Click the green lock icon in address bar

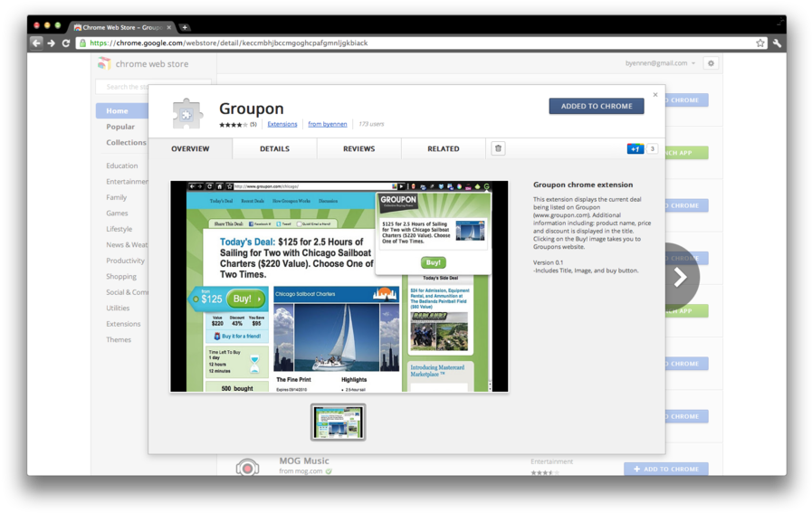pyautogui.click(x=82, y=43)
